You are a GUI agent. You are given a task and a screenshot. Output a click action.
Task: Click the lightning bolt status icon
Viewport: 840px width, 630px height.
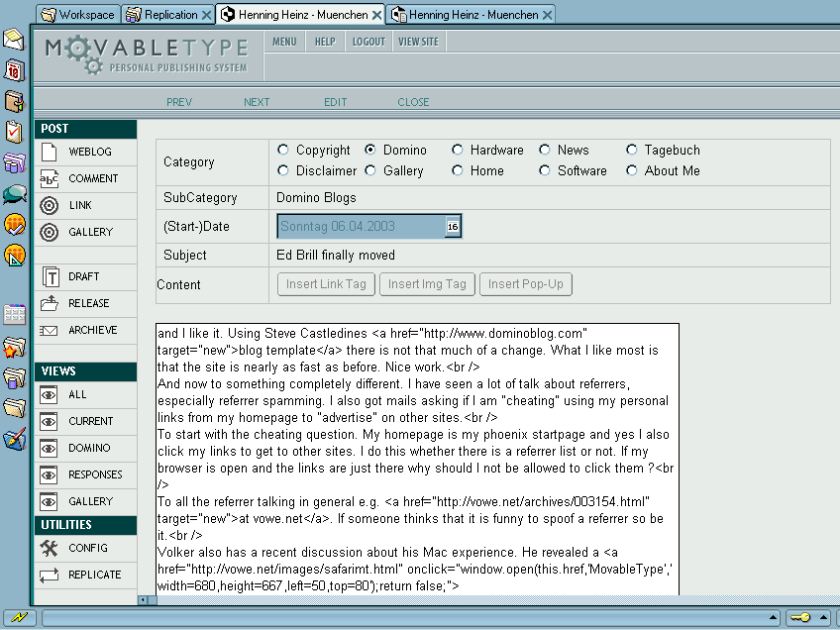19,617
